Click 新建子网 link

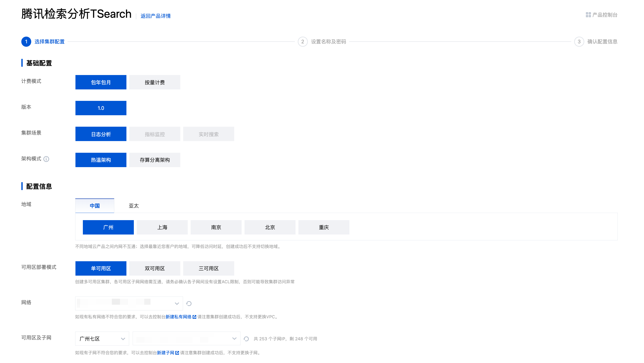click(x=165, y=353)
